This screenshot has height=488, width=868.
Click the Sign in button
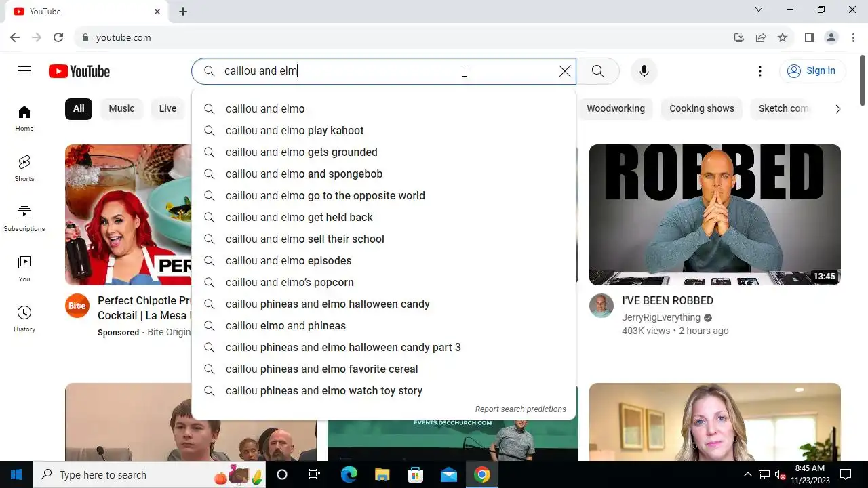[x=812, y=70]
